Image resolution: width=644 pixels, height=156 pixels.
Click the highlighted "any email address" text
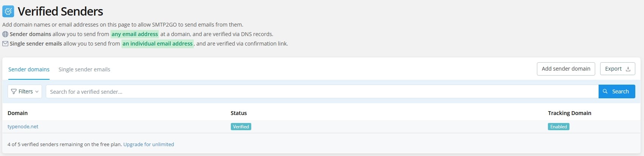click(x=135, y=34)
